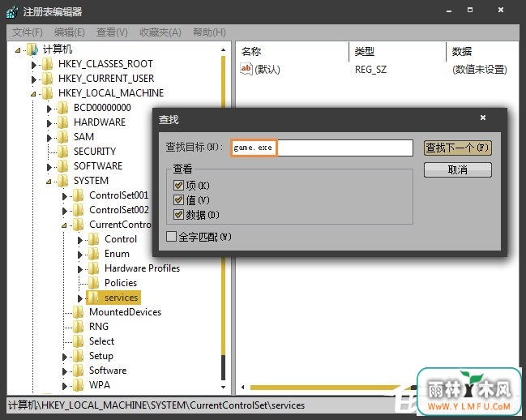Click the REG_SZ type cell
Viewport: 526px width, 420px height.
(370, 70)
